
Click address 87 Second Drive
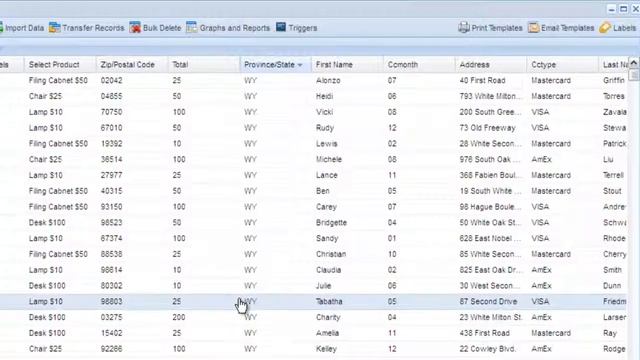click(x=488, y=302)
